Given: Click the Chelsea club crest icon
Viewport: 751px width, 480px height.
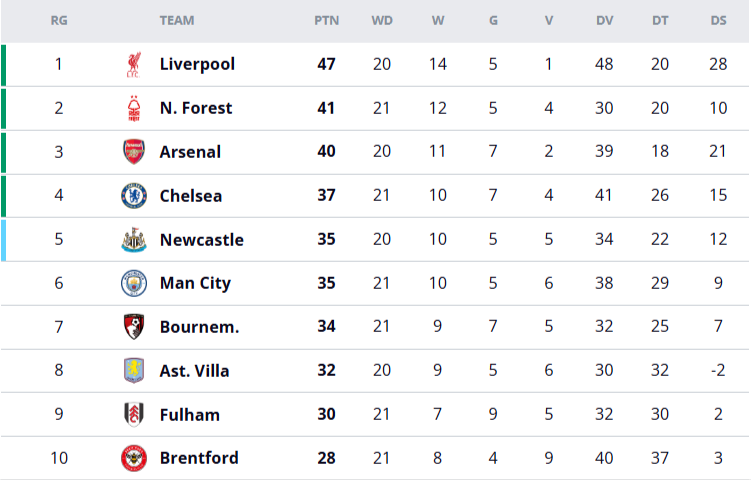Looking at the screenshot, I should click(133, 196).
